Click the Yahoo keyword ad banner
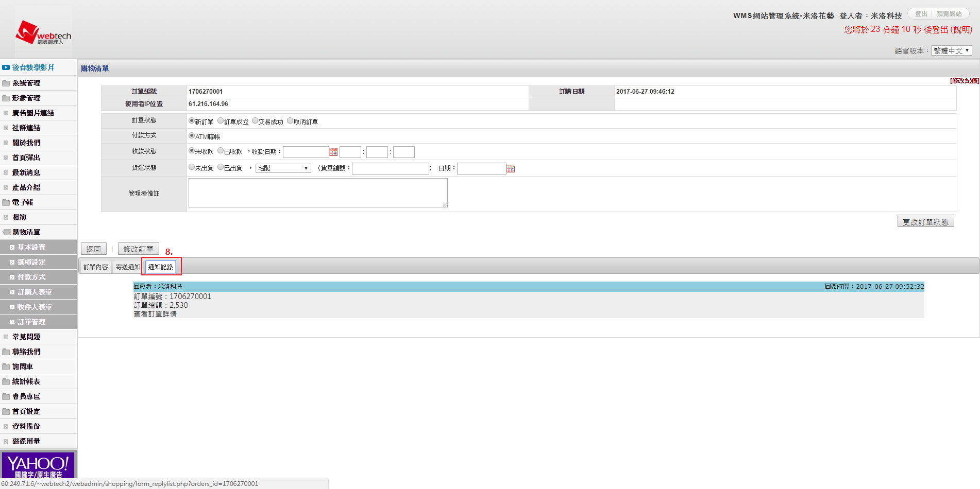 point(38,466)
